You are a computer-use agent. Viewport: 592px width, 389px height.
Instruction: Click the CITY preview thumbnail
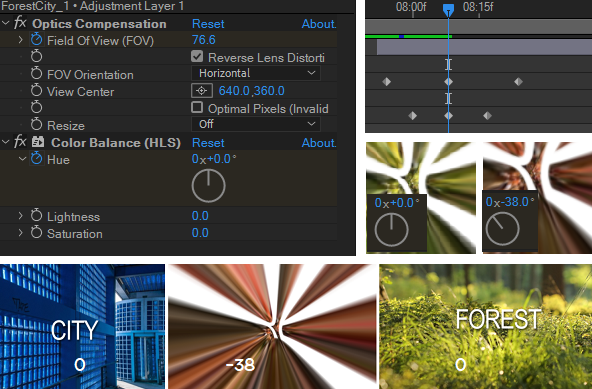point(82,327)
